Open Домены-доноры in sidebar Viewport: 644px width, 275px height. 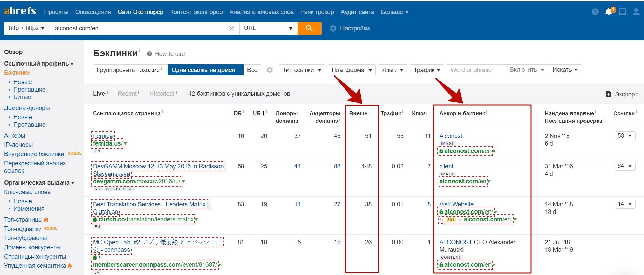pos(27,108)
